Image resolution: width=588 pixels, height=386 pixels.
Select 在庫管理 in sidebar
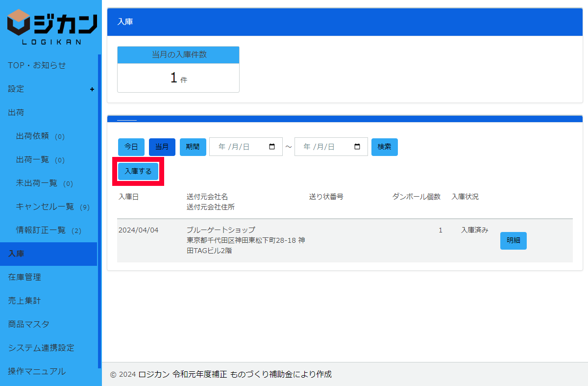pos(24,277)
